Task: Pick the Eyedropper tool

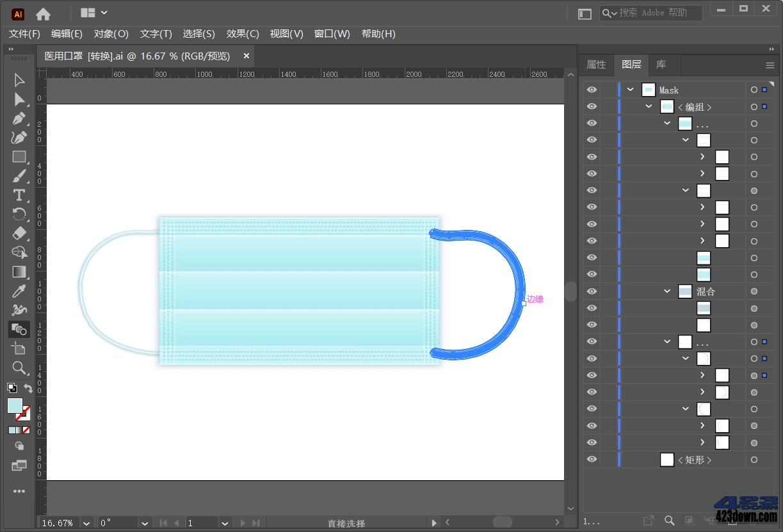Action: pos(19,291)
